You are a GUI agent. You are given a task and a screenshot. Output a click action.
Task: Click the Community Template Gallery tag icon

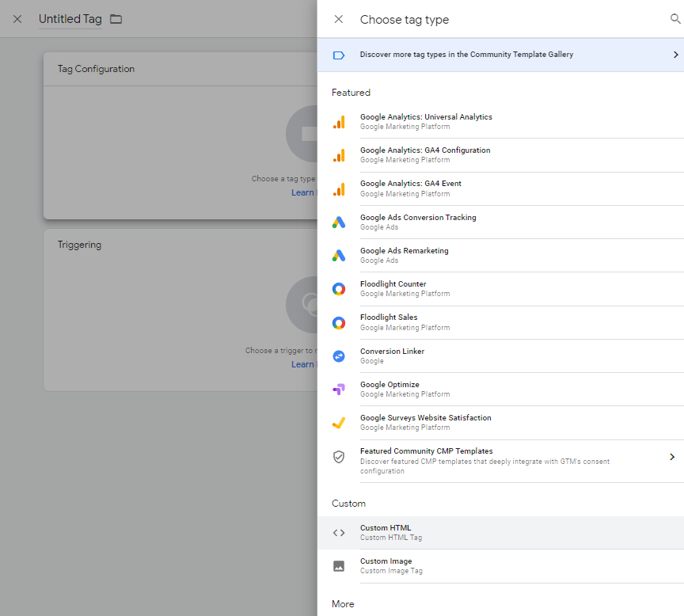339,55
